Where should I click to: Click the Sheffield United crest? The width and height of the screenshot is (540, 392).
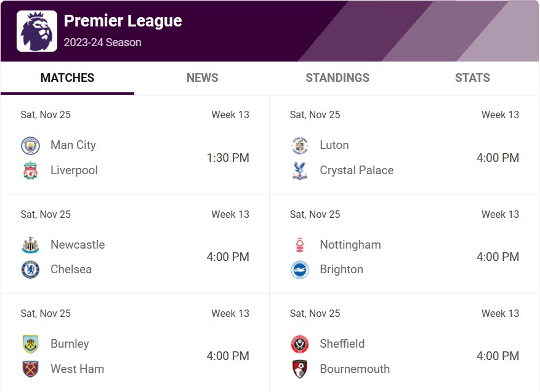click(x=300, y=344)
